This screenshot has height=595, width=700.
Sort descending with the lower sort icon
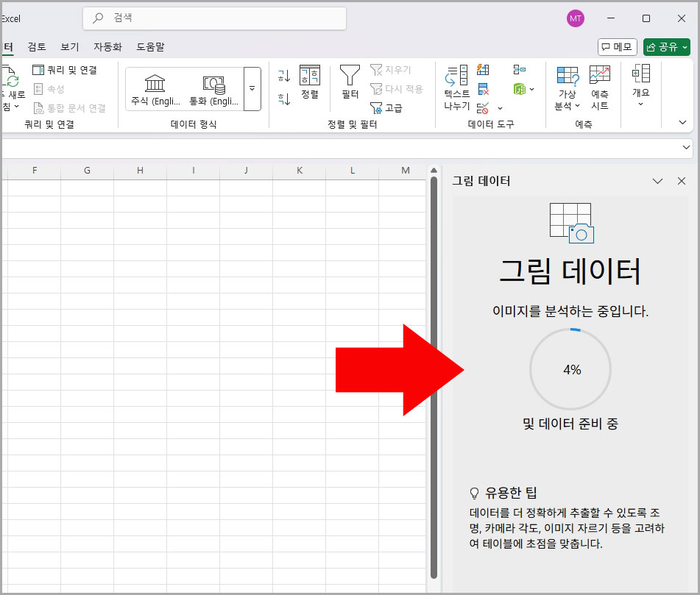click(284, 99)
